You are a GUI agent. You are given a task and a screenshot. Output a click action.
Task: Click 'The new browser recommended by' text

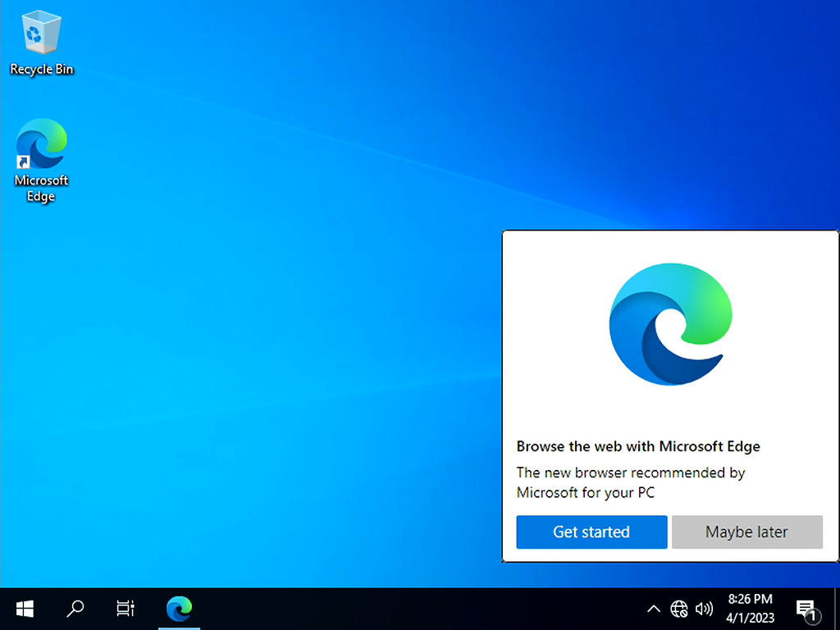[631, 472]
